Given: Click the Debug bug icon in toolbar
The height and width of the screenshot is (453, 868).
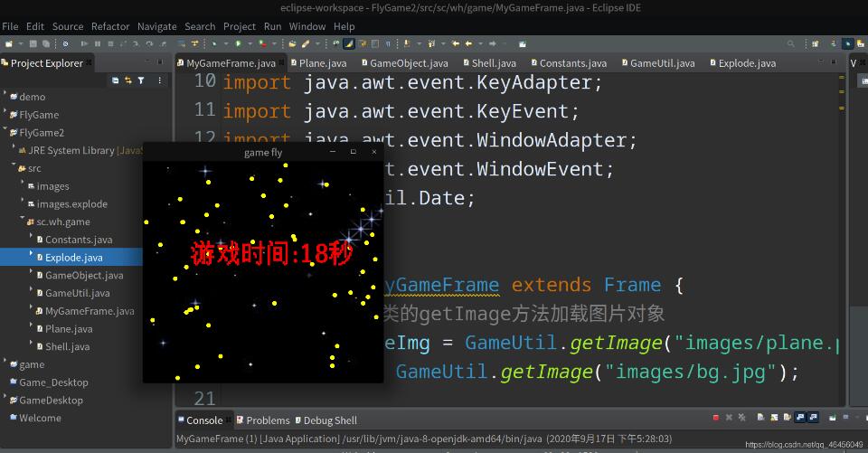Looking at the screenshot, I should [213, 43].
